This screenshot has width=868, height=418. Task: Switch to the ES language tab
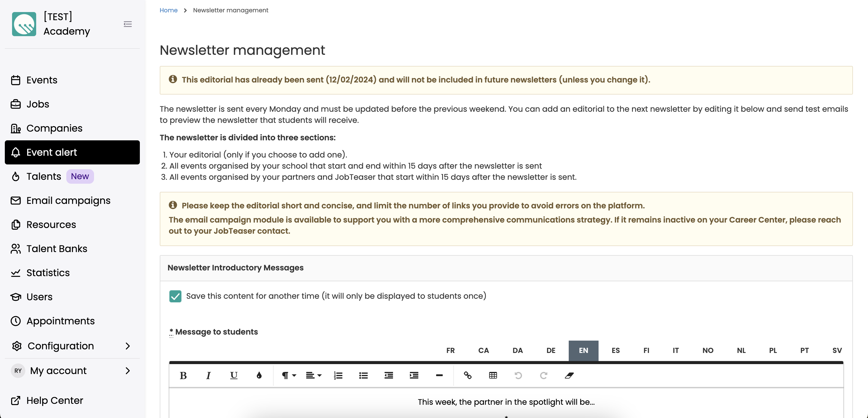pyautogui.click(x=615, y=350)
